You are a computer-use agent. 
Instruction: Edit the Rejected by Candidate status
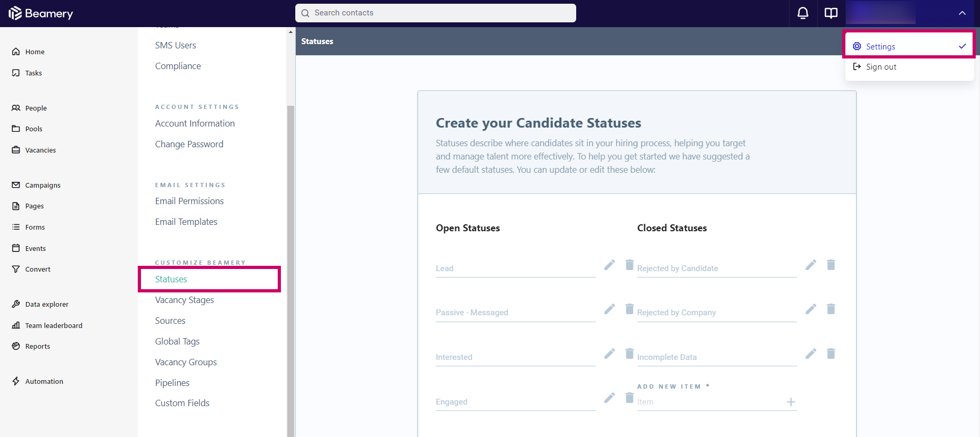pos(811,265)
